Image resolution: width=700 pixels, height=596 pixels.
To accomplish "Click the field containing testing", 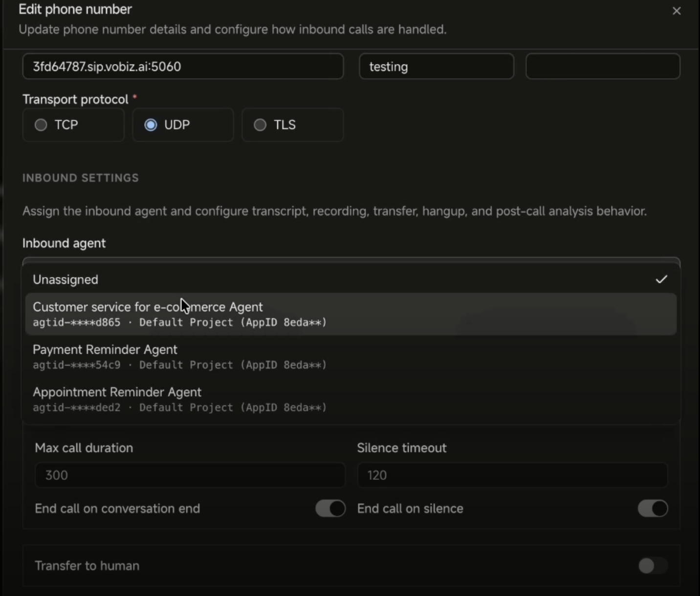I will [x=437, y=66].
